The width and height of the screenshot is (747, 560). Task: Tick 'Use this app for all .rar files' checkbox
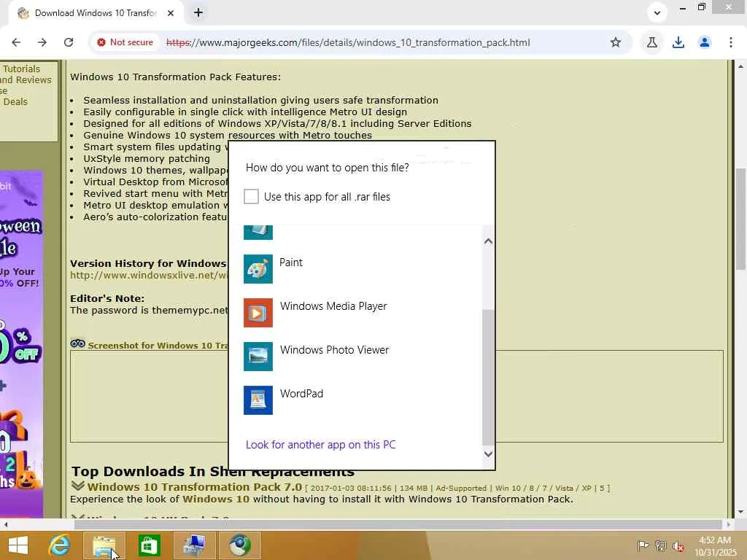click(x=251, y=196)
